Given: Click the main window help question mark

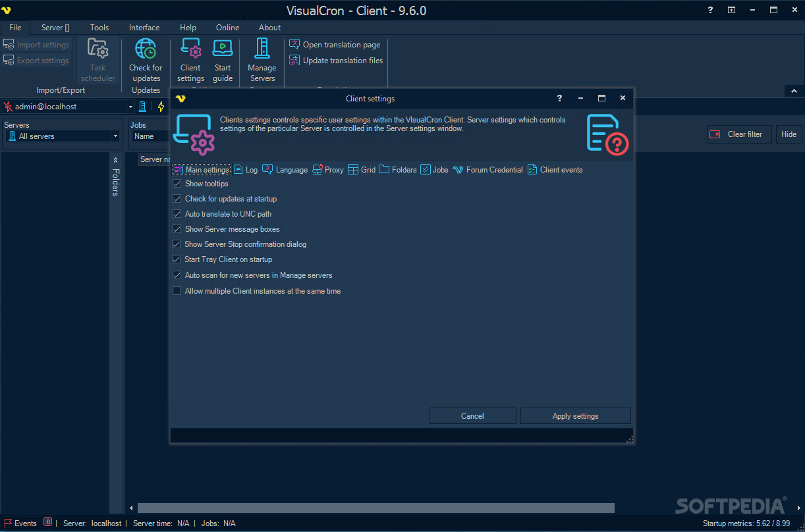Looking at the screenshot, I should pyautogui.click(x=710, y=10).
